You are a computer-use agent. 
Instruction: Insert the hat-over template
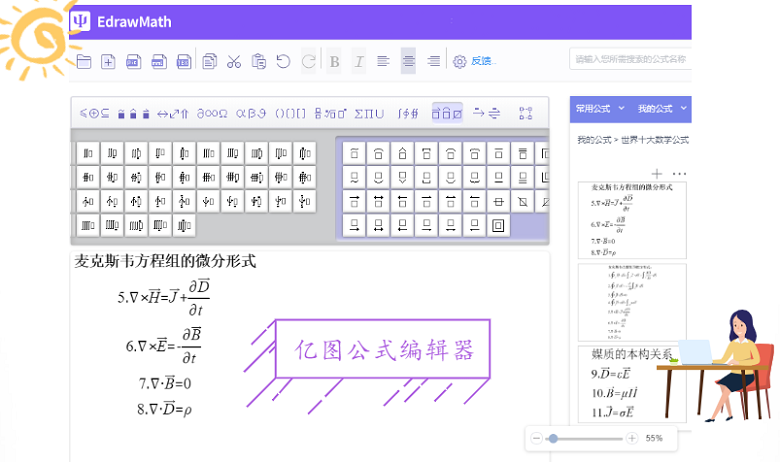[402, 153]
